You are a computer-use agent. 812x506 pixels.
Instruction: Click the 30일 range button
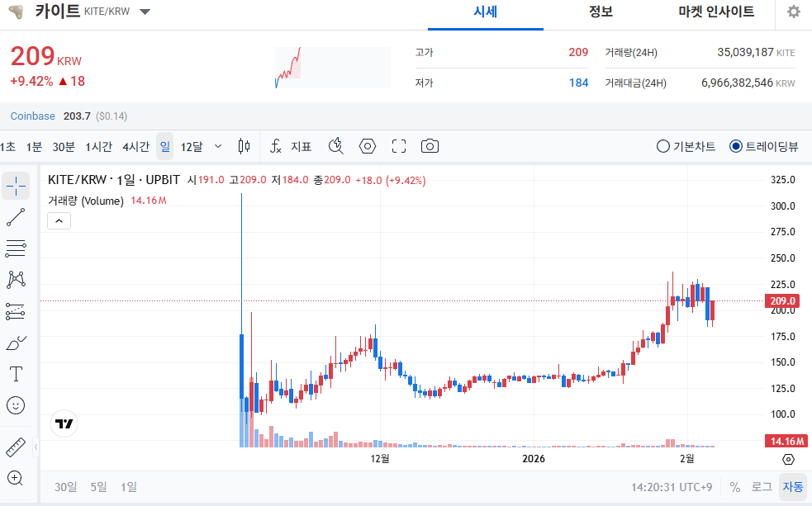(x=65, y=486)
